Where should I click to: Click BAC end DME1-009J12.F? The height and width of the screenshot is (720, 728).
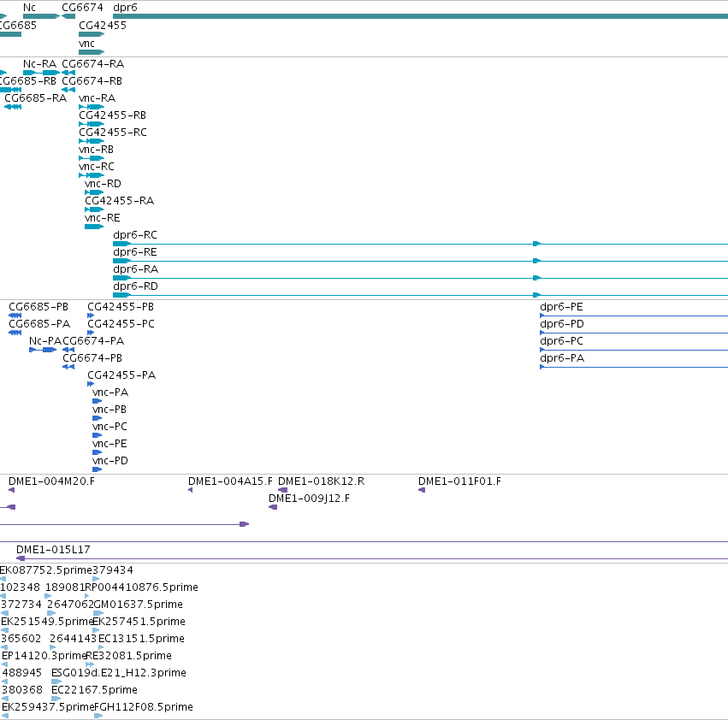tap(309, 499)
